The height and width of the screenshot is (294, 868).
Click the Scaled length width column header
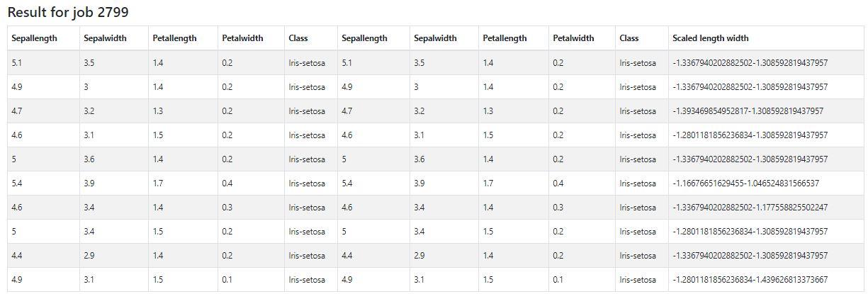pyautogui.click(x=710, y=38)
